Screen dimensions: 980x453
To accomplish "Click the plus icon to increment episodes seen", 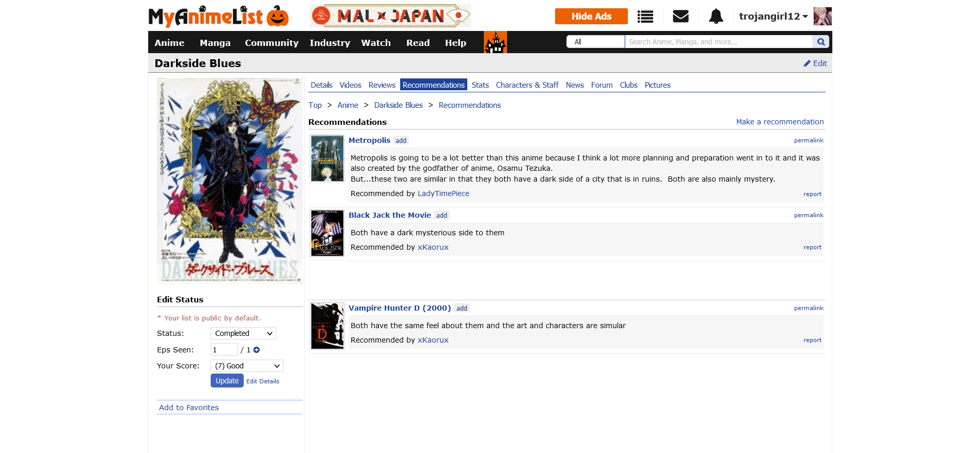I will pyautogui.click(x=257, y=350).
